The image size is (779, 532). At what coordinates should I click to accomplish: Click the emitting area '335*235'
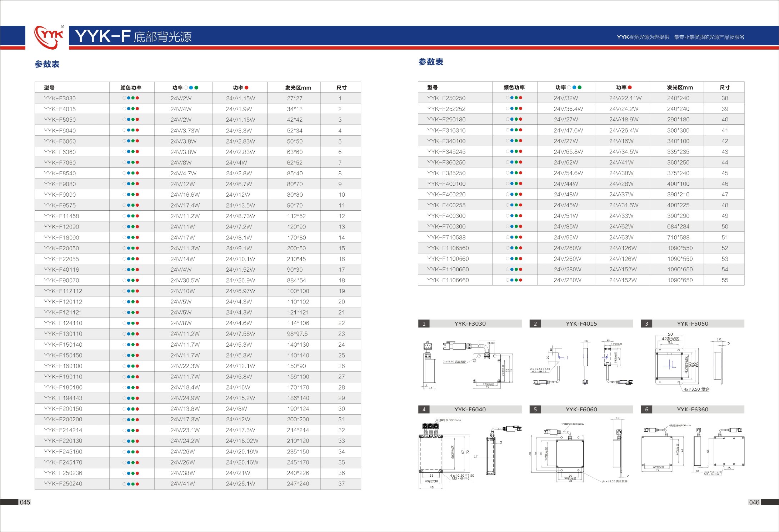678,152
